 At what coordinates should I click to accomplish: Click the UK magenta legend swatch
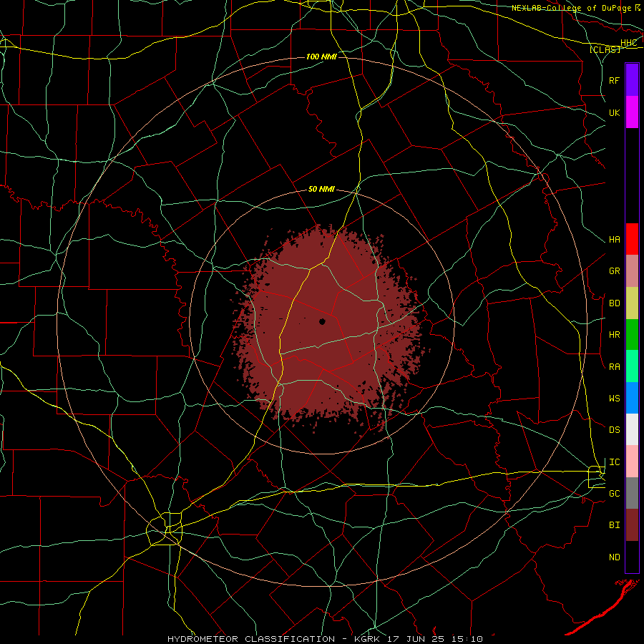click(x=632, y=112)
